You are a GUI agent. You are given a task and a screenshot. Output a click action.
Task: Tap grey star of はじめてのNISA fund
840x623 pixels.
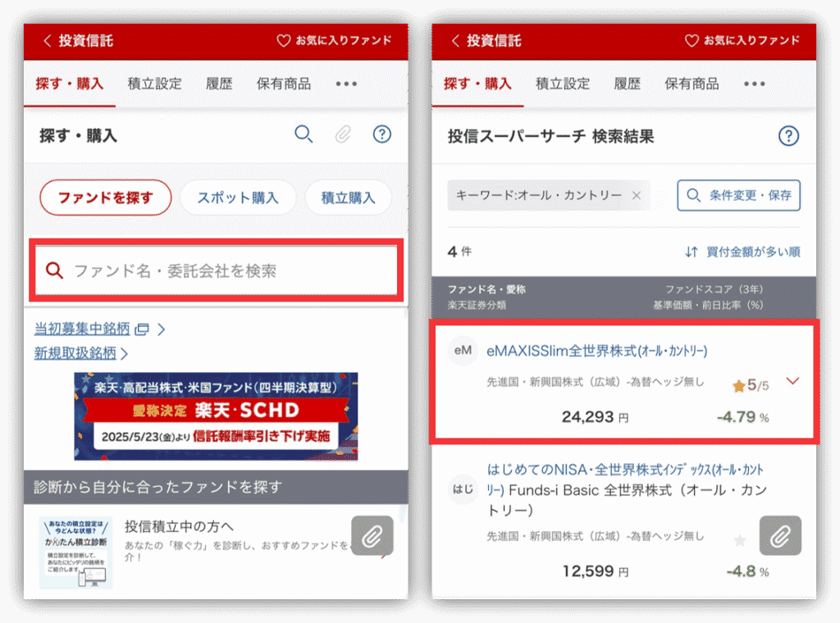pyautogui.click(x=740, y=540)
